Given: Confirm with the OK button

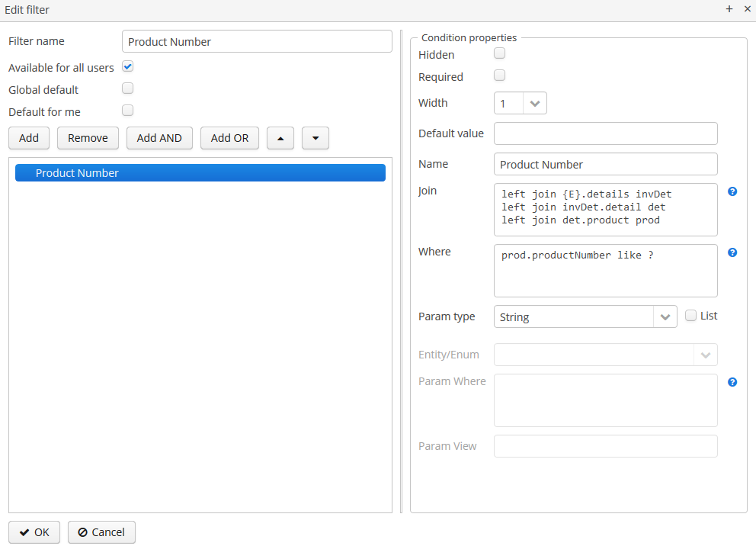Looking at the screenshot, I should [x=34, y=532].
